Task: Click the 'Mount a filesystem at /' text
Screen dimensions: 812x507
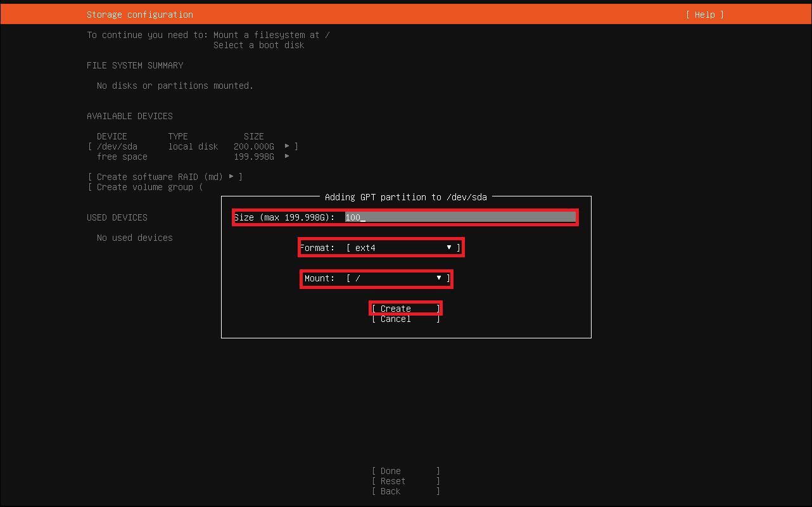Action: [272, 35]
